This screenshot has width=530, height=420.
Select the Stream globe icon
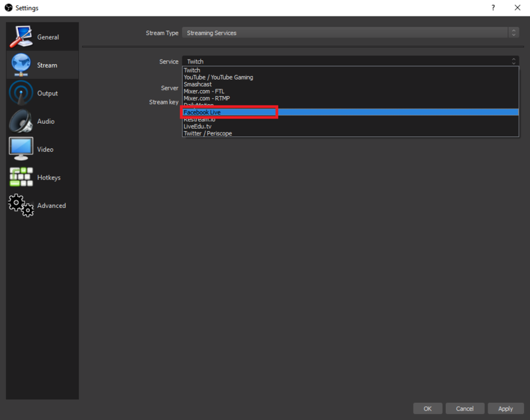click(x=21, y=64)
